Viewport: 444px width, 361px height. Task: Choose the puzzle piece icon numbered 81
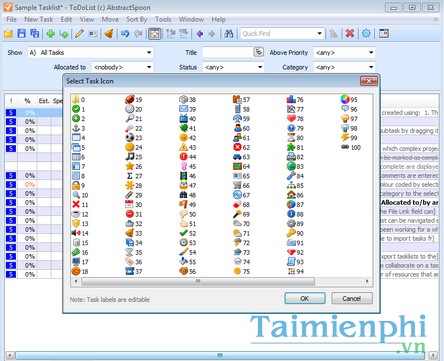[291, 147]
